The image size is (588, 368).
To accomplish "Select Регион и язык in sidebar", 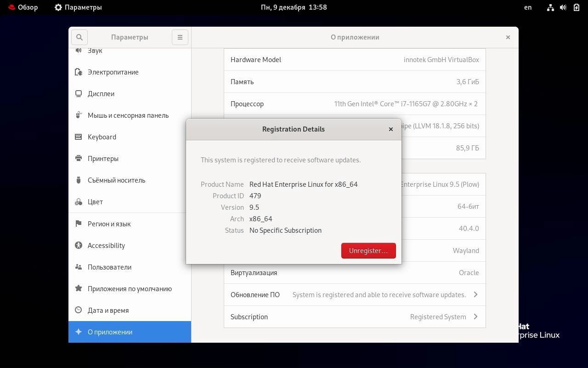I will [x=130, y=224].
